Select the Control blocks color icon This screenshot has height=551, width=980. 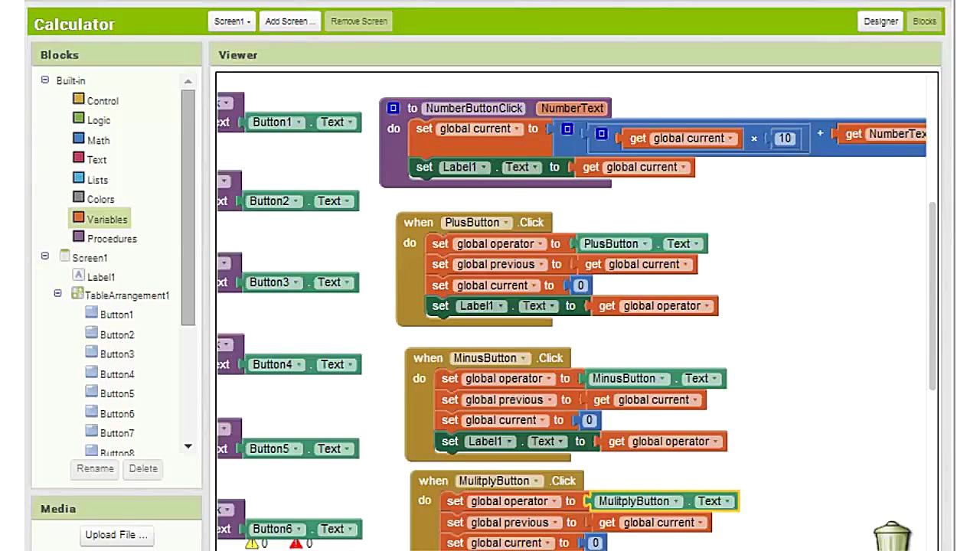coord(78,99)
